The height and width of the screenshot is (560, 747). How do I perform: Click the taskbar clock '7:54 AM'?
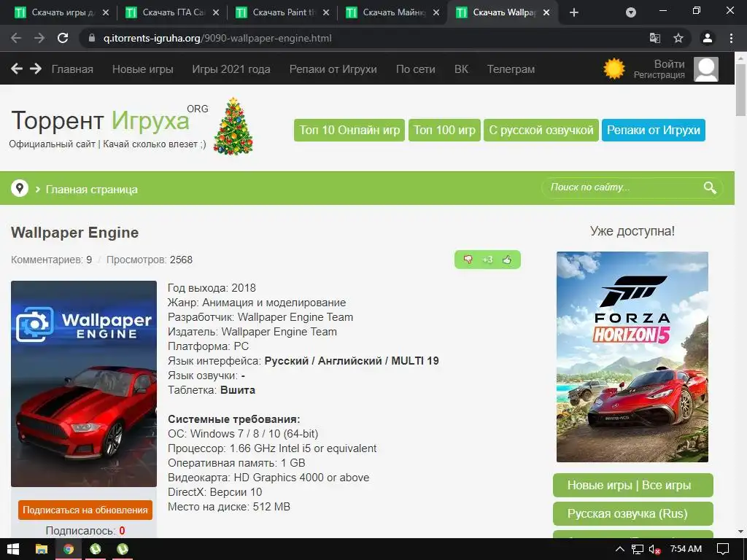(686, 549)
